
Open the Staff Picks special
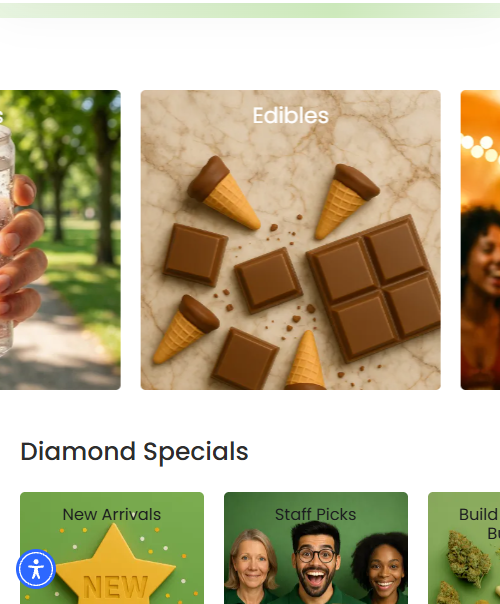coord(316,548)
